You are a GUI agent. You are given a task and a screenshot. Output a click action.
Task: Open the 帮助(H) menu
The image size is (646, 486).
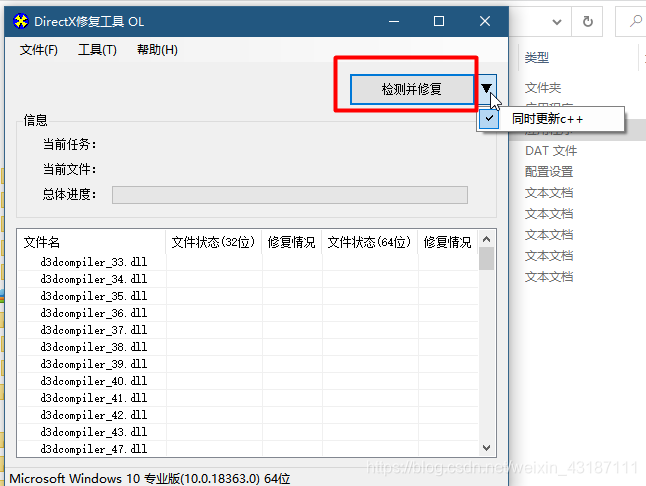pos(157,50)
